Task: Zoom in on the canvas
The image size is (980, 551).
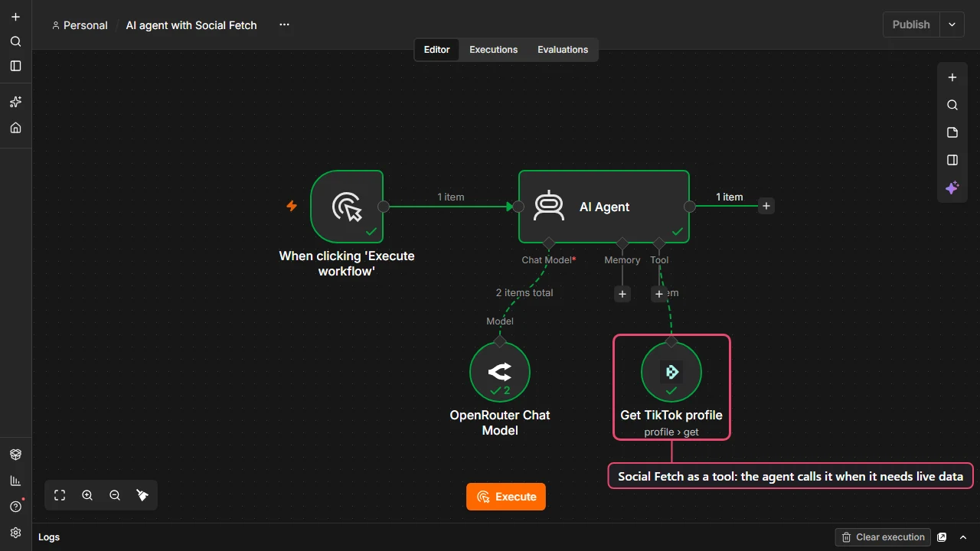Action: tap(87, 495)
